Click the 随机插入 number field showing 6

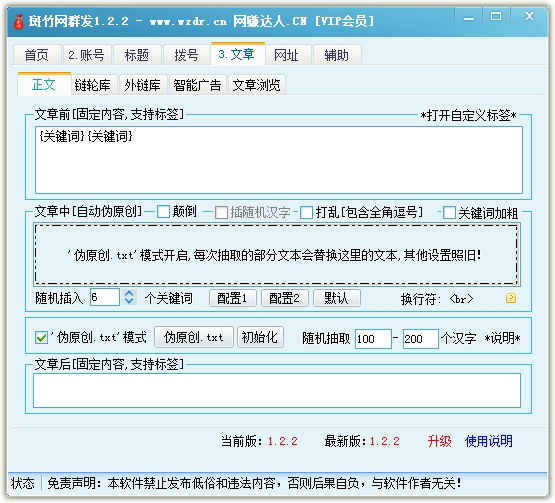[x=105, y=297]
